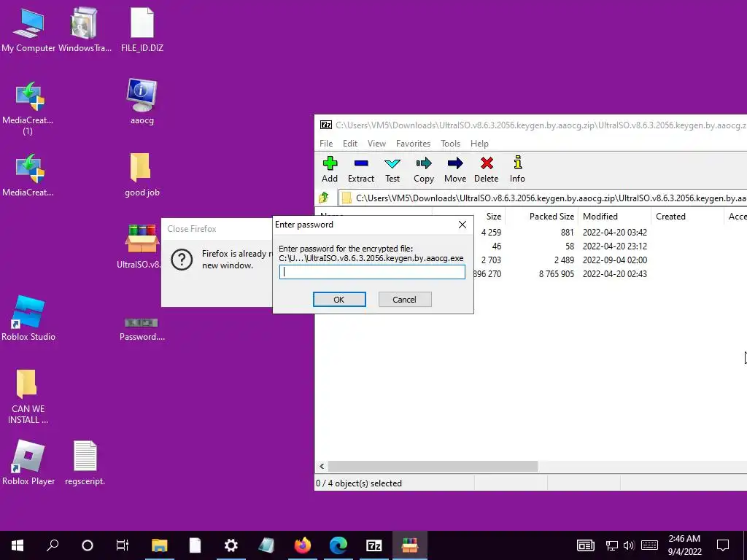This screenshot has width=747, height=560.
Task: Cancel the Enter password dialog
Action: (x=404, y=300)
